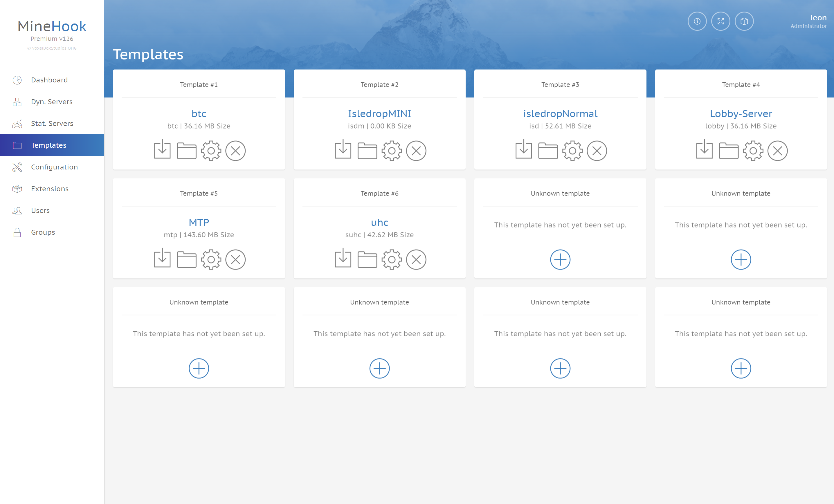Open settings gear for isledropNormal template
This screenshot has width=834, height=504.
(572, 151)
